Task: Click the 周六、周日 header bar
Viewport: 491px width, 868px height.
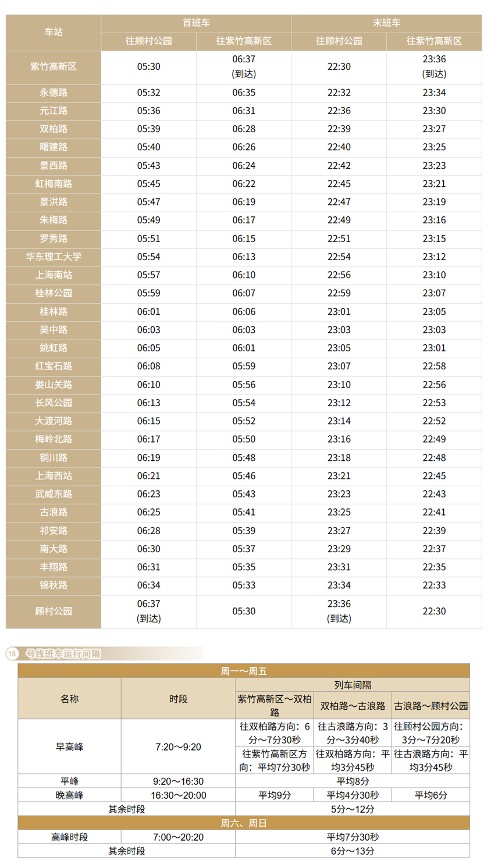Action: [244, 823]
